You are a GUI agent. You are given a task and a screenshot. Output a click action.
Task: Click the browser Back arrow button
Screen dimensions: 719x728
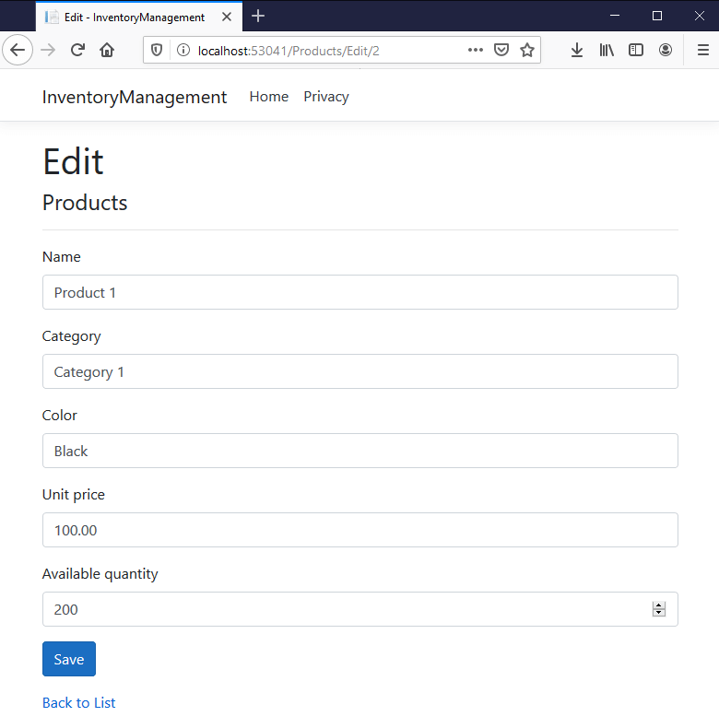[18, 51]
